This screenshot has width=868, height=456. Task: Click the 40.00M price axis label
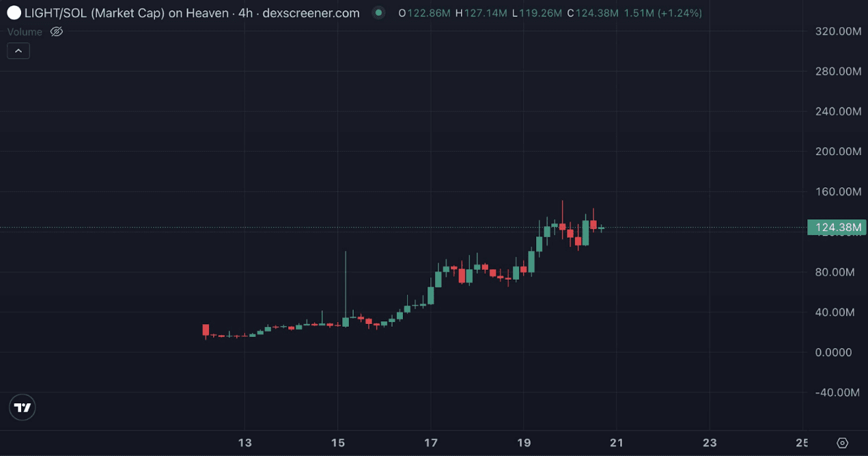click(x=835, y=312)
